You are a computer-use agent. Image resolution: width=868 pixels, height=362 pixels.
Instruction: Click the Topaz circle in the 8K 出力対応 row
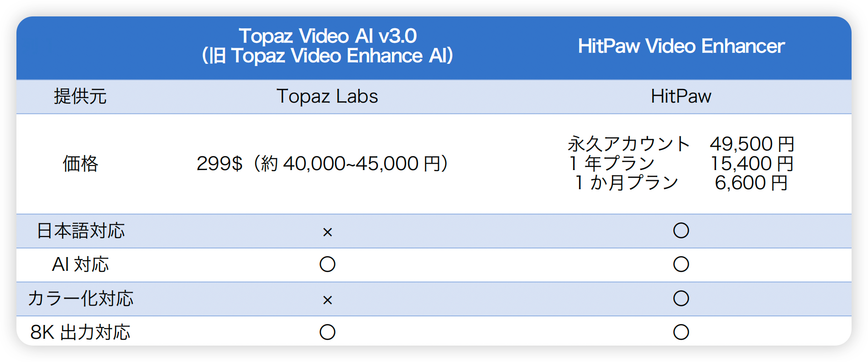327,332
